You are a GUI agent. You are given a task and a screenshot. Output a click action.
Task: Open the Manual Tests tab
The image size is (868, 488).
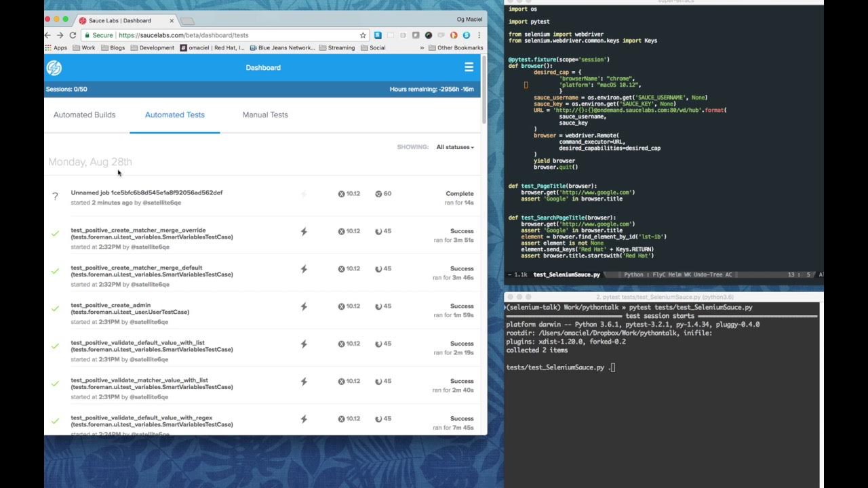tap(265, 115)
